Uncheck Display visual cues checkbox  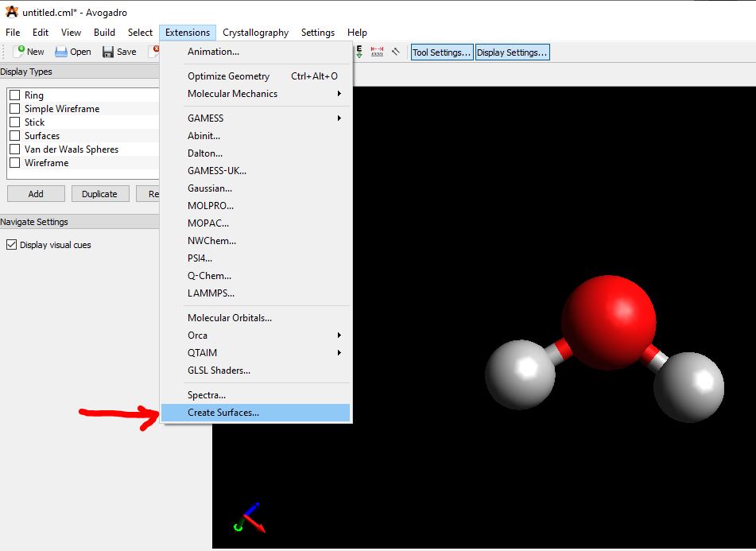coord(11,245)
